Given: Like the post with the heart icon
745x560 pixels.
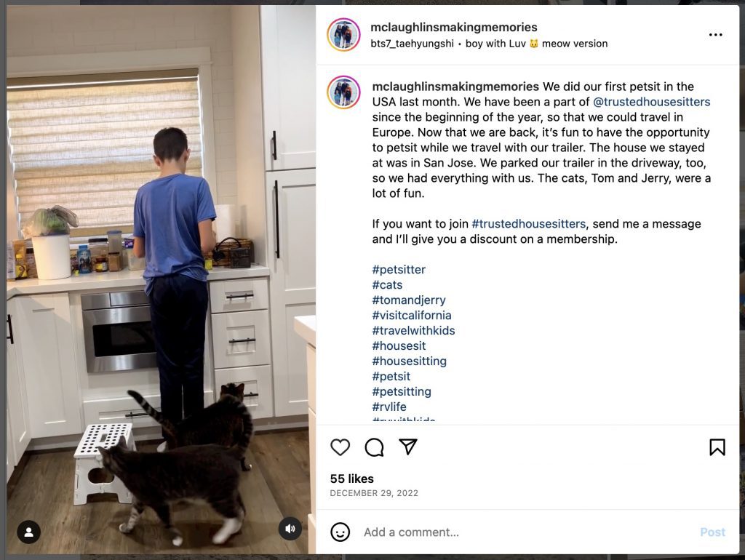Looking at the screenshot, I should (340, 447).
